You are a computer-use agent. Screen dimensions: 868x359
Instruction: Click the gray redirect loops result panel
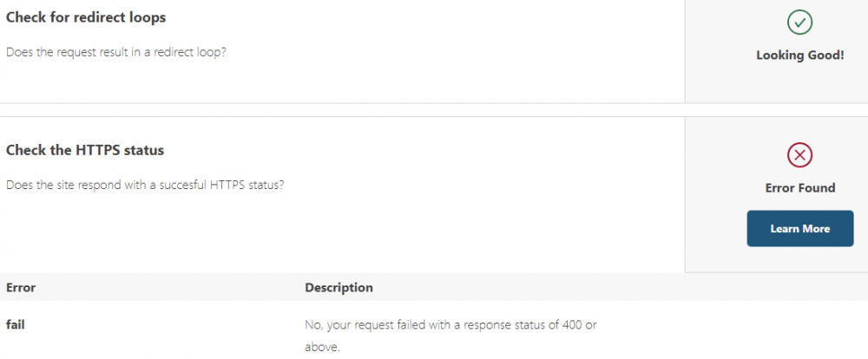776,51
